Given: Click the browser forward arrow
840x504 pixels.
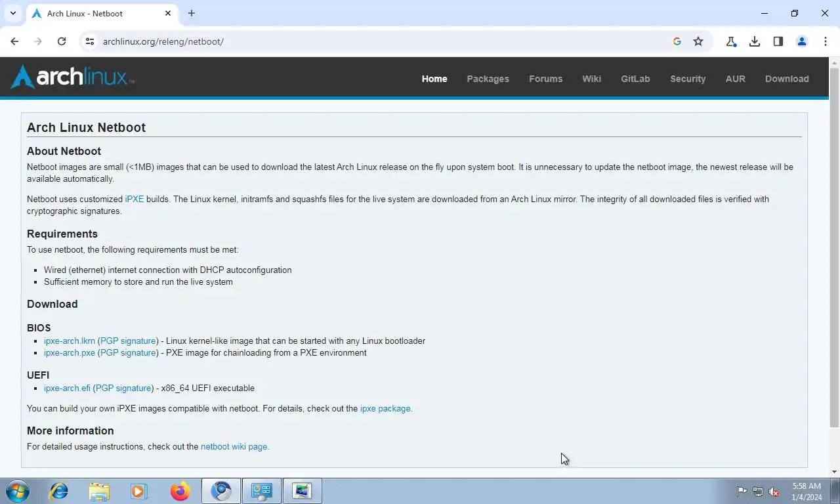Looking at the screenshot, I should pos(38,41).
